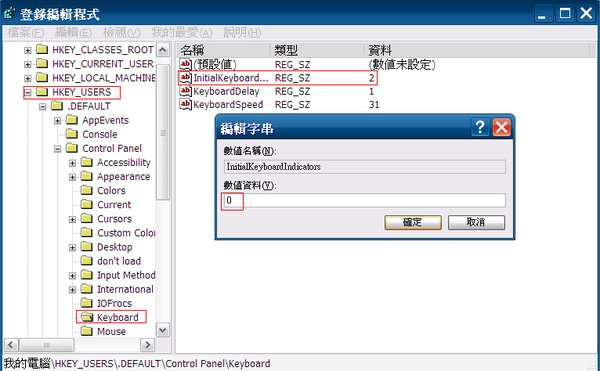Click the Current folder icon
This screenshot has height=371, width=600.
[86, 205]
